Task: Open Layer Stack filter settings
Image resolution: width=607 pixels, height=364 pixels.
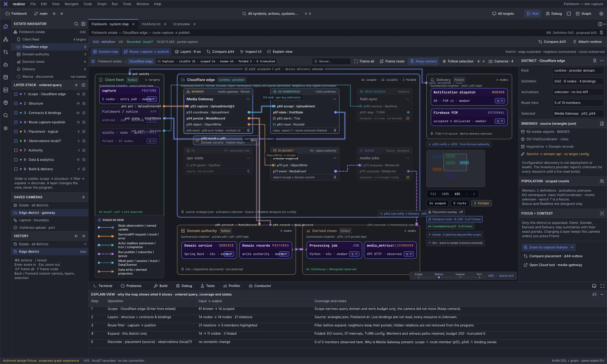Action: pos(84,85)
